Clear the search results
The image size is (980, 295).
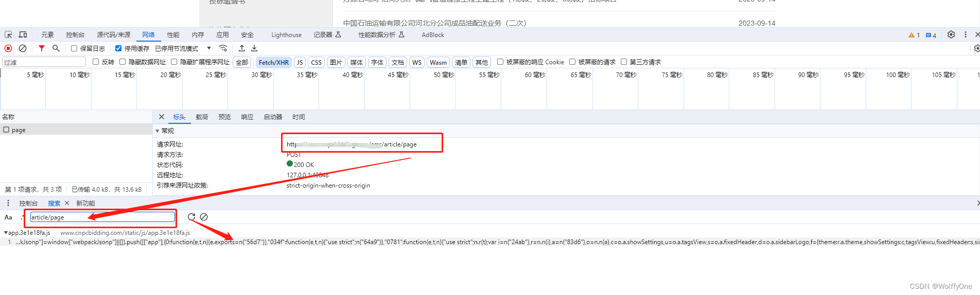pyautogui.click(x=204, y=217)
